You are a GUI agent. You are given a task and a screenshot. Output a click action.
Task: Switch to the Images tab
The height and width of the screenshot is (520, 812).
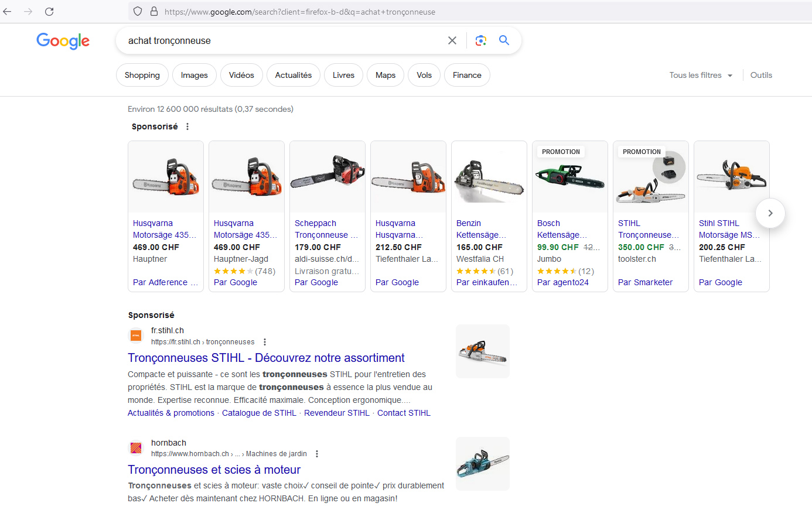[195, 75]
